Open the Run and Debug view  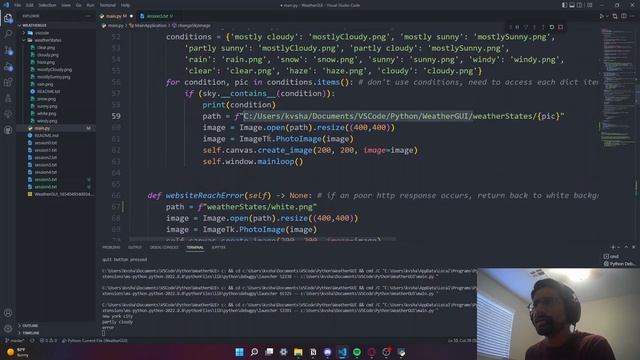pos(8,66)
